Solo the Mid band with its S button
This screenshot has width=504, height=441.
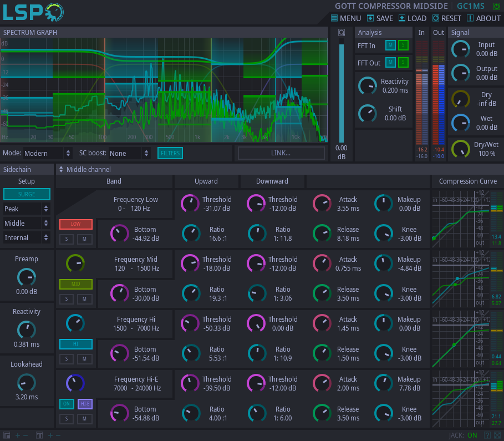click(x=67, y=299)
